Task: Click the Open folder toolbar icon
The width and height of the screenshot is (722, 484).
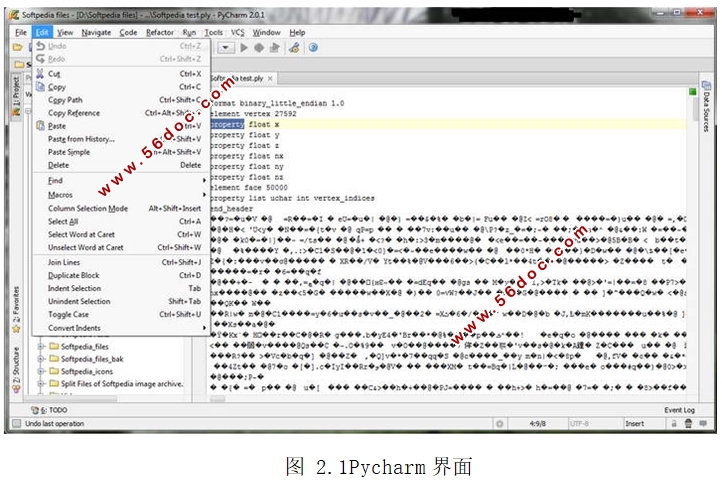Action: (17, 47)
